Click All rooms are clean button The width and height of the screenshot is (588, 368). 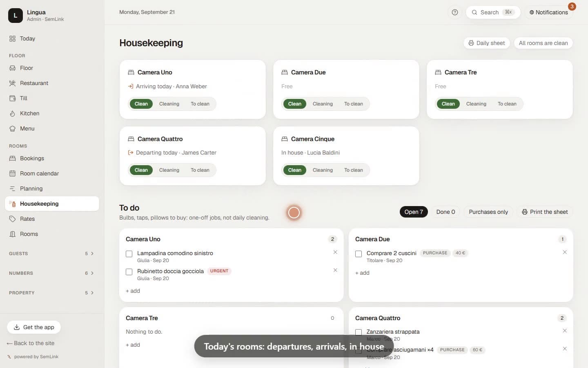543,43
